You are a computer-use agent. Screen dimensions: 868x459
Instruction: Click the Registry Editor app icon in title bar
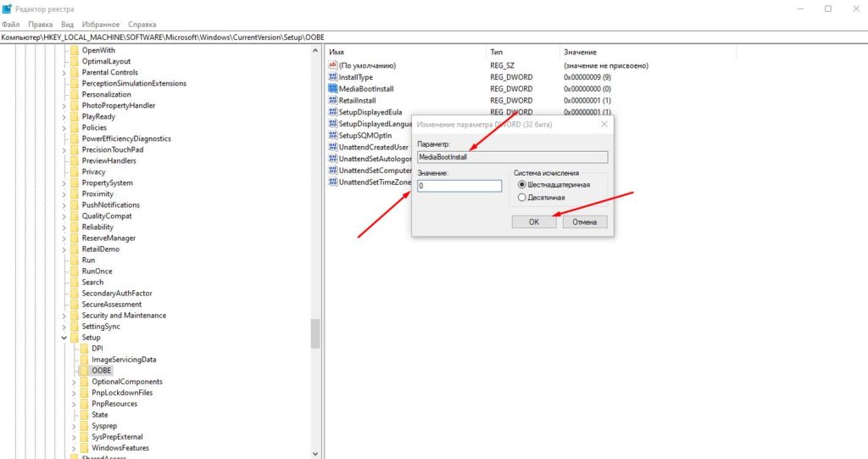point(7,8)
